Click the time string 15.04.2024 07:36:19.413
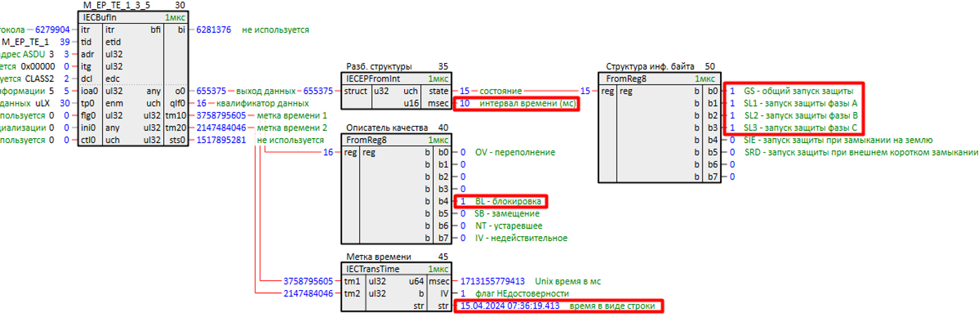 (x=509, y=306)
